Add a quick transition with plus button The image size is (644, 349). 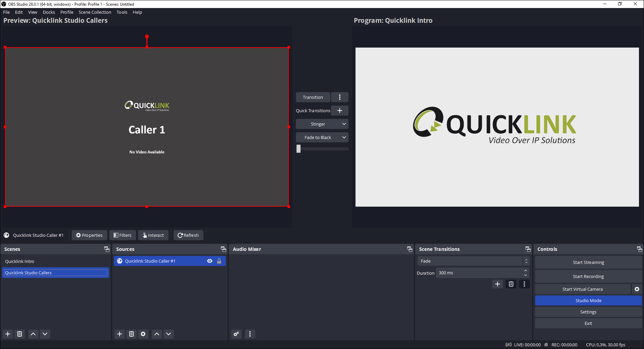pos(340,111)
